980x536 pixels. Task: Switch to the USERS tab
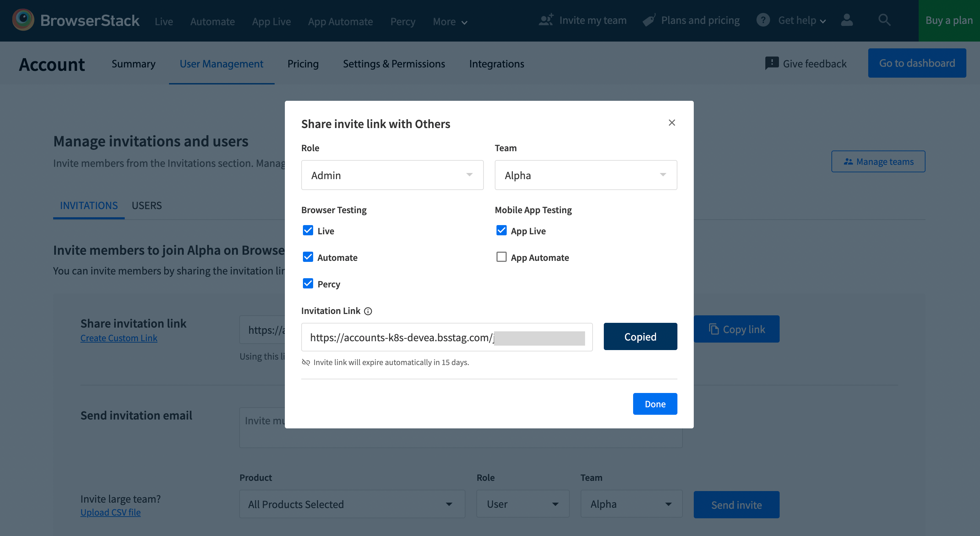click(x=147, y=206)
